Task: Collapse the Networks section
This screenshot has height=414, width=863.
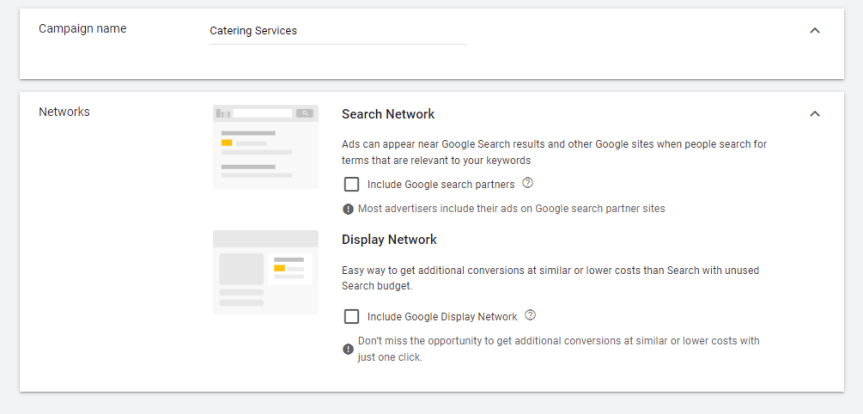Action: [815, 114]
